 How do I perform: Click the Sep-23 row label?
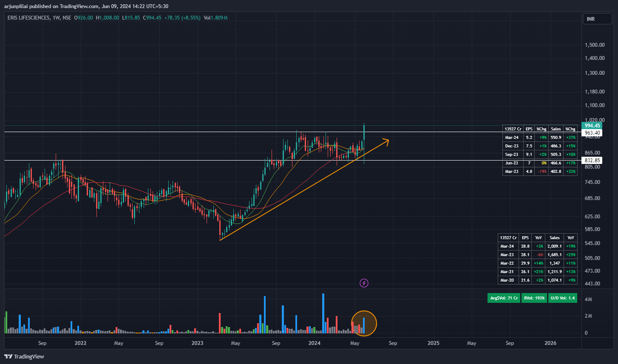coord(513,155)
